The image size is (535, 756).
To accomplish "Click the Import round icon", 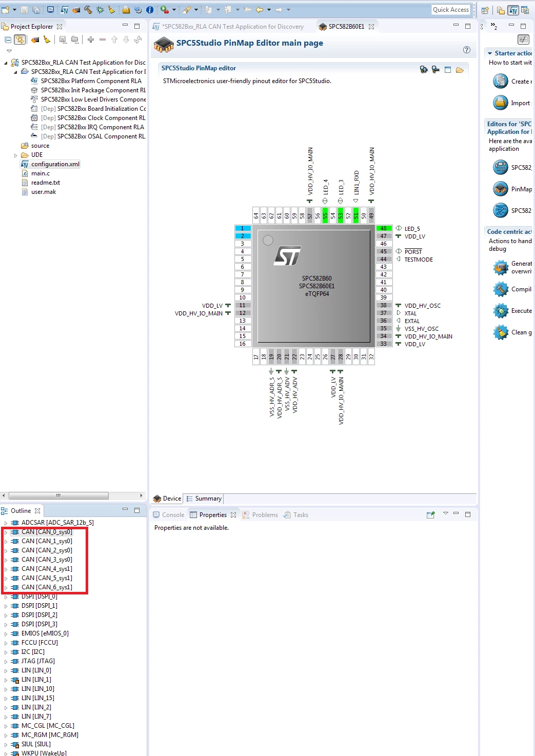I will [501, 103].
